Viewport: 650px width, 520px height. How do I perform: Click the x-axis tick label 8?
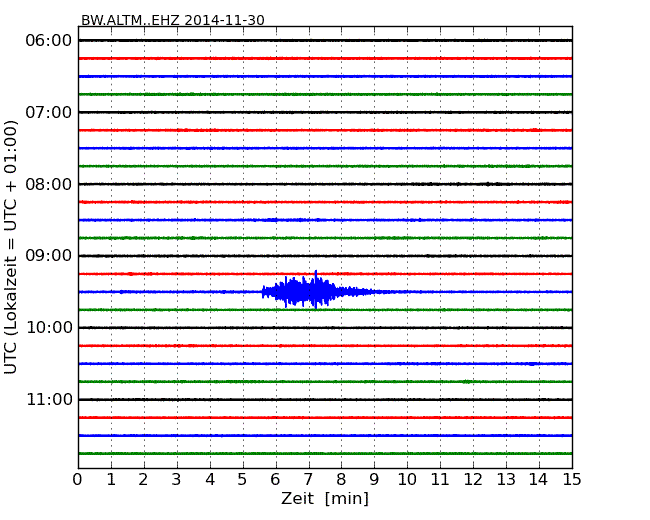pyautogui.click(x=341, y=479)
